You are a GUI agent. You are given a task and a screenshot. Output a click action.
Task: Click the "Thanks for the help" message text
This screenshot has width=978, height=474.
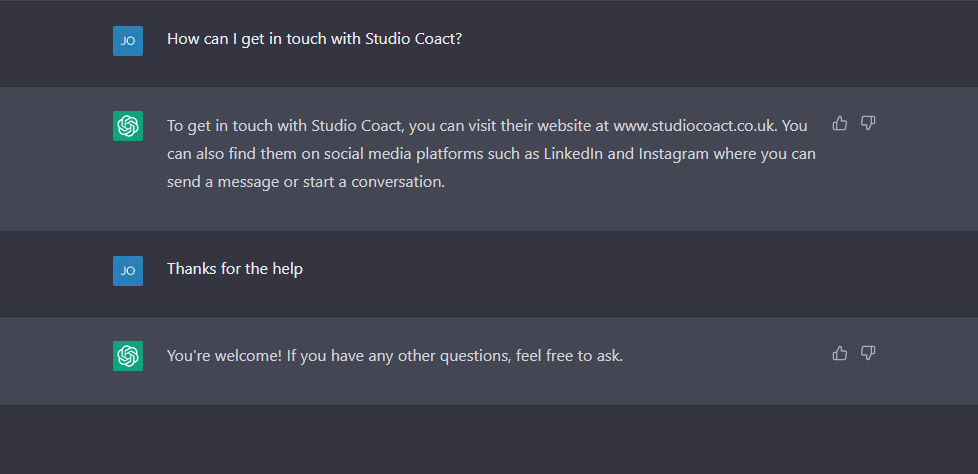click(235, 269)
